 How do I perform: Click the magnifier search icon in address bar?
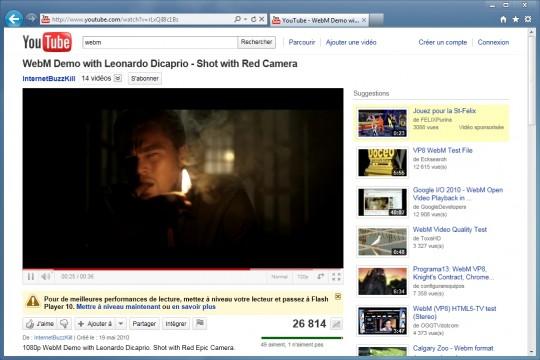pyautogui.click(x=237, y=19)
